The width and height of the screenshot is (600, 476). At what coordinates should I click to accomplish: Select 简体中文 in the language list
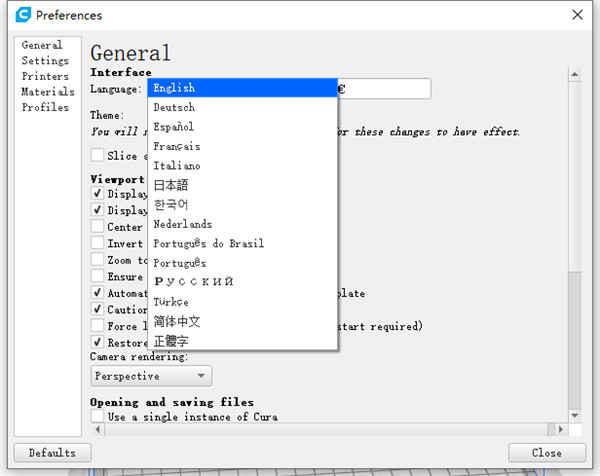coord(177,321)
